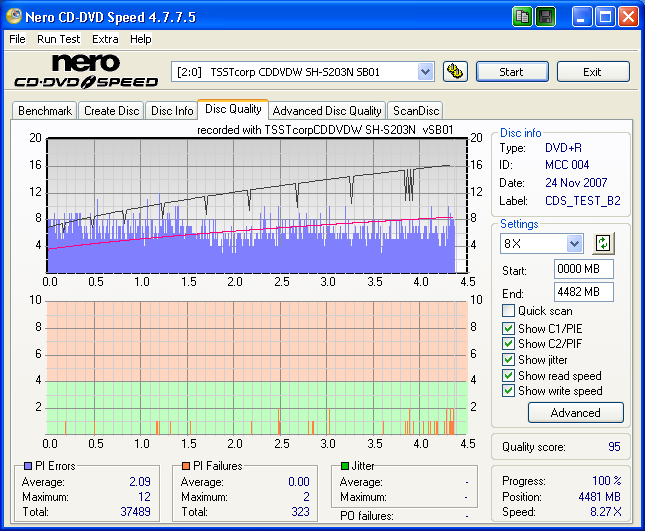Toggle the Show write speed checkbox
Image resolution: width=645 pixels, height=531 pixels.
[x=508, y=390]
